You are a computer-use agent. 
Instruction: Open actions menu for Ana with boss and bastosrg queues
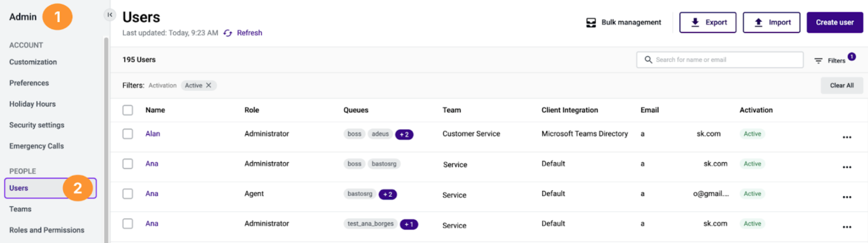pyautogui.click(x=847, y=167)
